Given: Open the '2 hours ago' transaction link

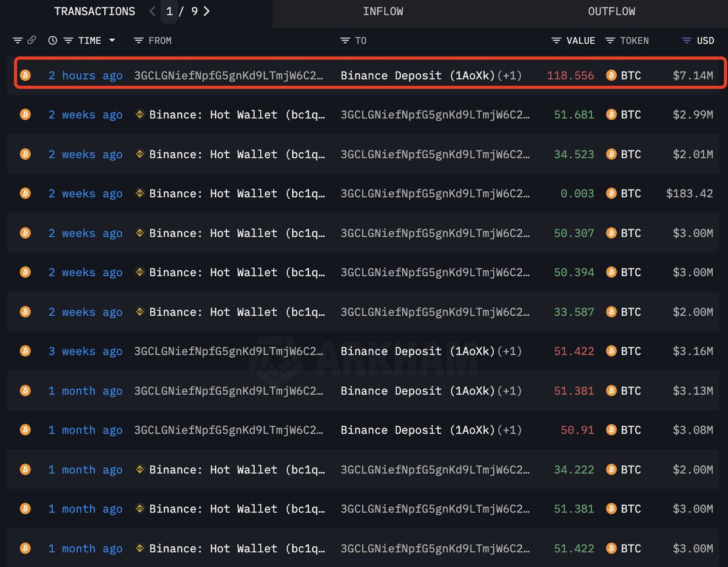Looking at the screenshot, I should pyautogui.click(x=86, y=75).
